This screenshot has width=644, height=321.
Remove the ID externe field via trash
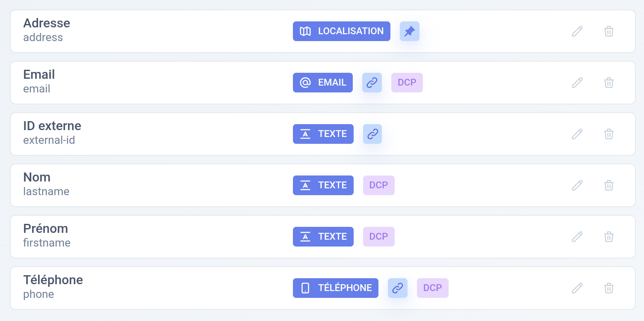609,134
